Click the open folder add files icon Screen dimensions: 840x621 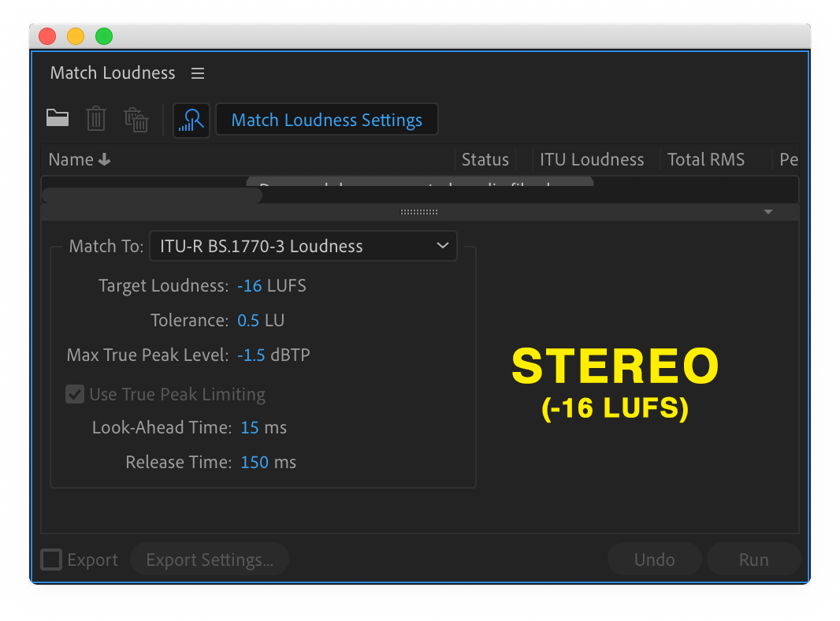pyautogui.click(x=58, y=118)
